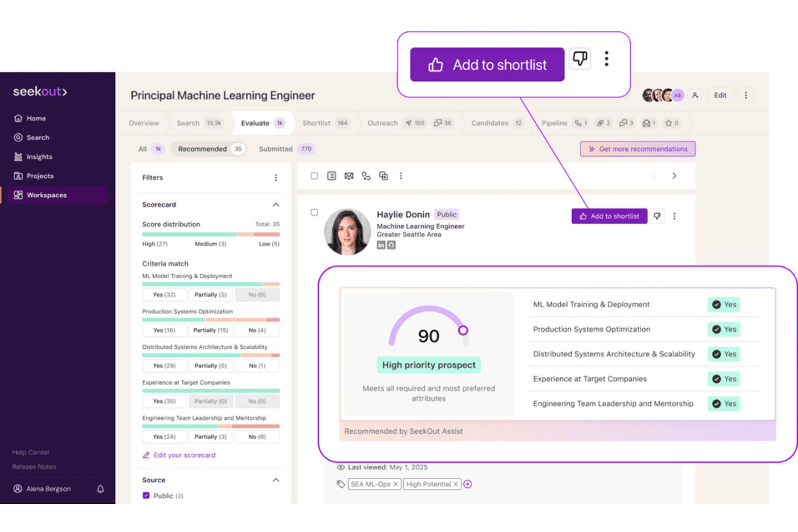Click Pipeline phone stage count 1

pyautogui.click(x=581, y=123)
